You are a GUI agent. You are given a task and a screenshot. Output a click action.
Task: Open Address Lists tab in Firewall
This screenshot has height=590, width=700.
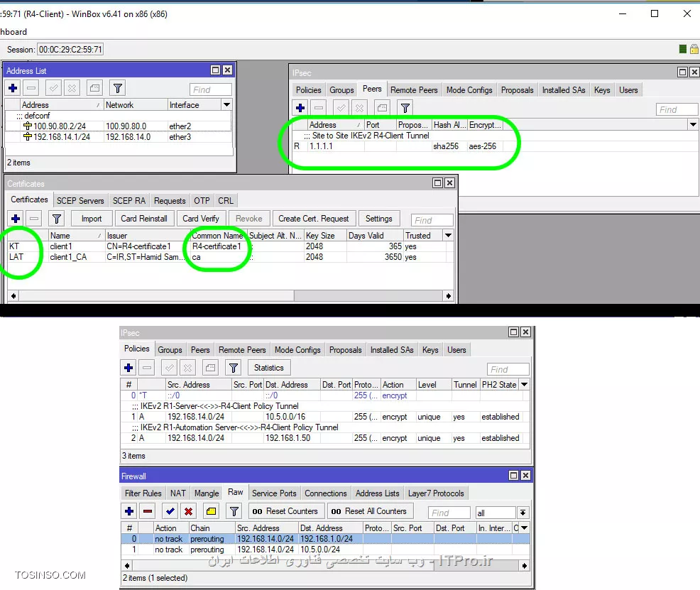point(377,493)
